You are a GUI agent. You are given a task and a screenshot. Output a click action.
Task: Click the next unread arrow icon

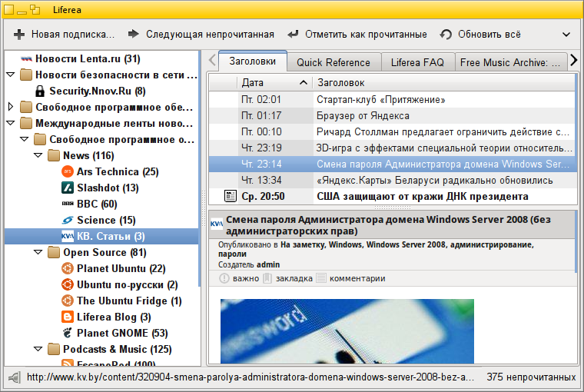pos(133,34)
